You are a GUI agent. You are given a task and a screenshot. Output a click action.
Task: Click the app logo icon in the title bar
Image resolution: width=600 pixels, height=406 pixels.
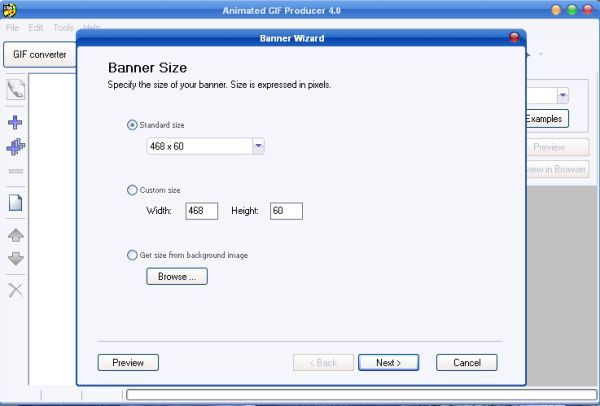tap(9, 10)
